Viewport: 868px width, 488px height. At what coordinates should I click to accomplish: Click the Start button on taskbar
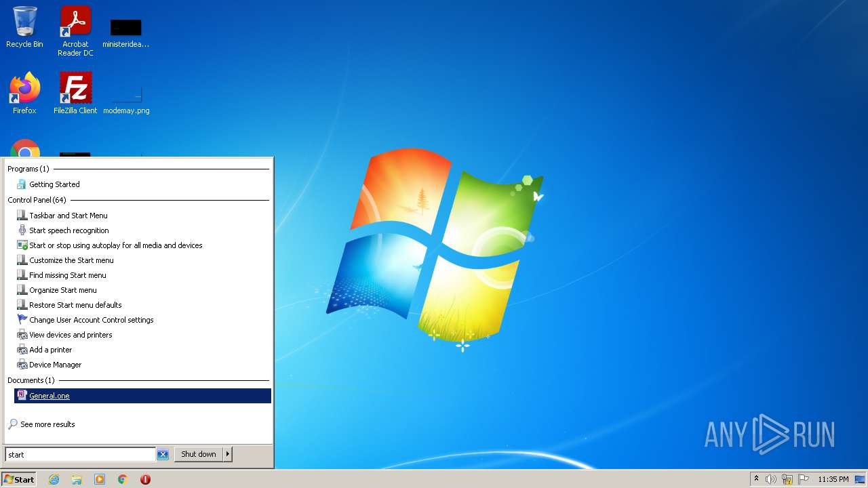[19, 479]
